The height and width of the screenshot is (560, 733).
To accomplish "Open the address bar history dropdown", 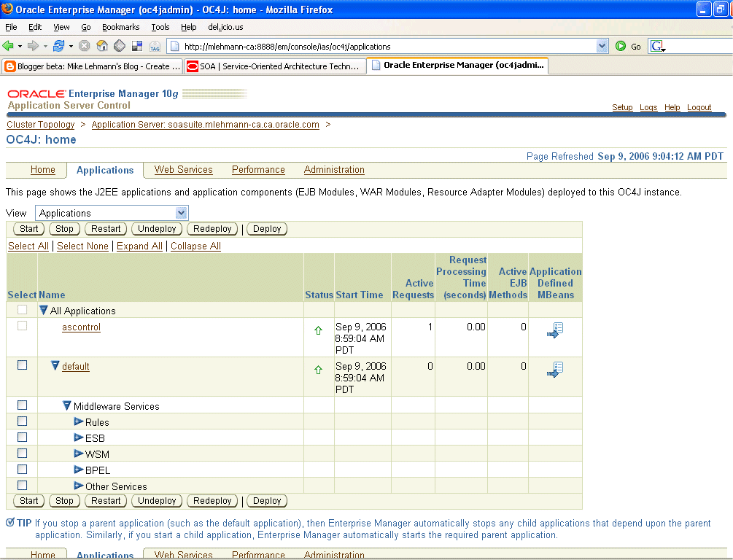I will point(602,46).
